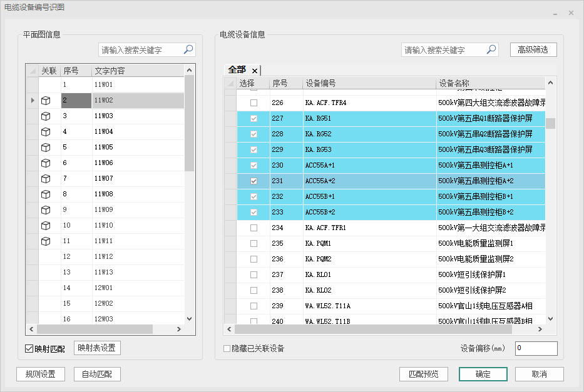
Task: Click the search magnifier in plan info panel
Action: click(x=188, y=50)
